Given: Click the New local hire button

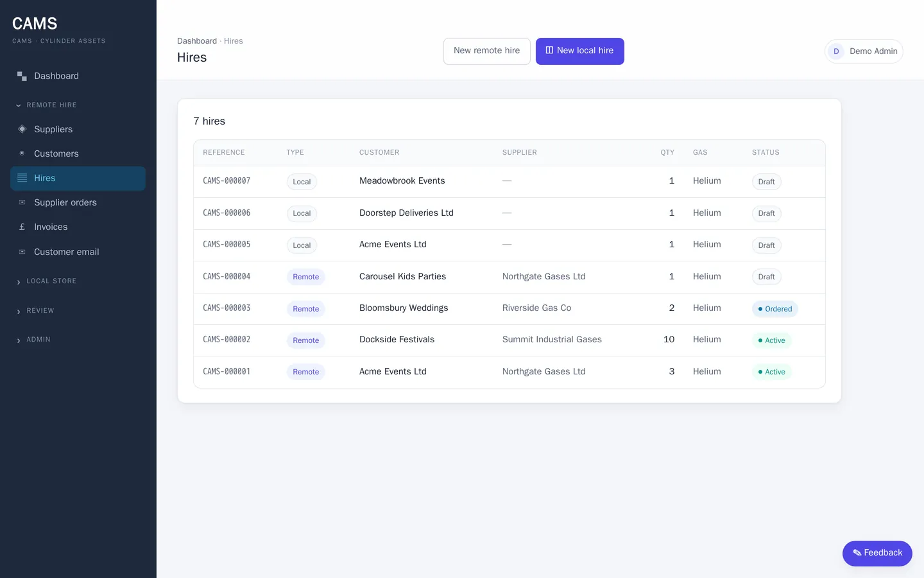Looking at the screenshot, I should pos(580,51).
